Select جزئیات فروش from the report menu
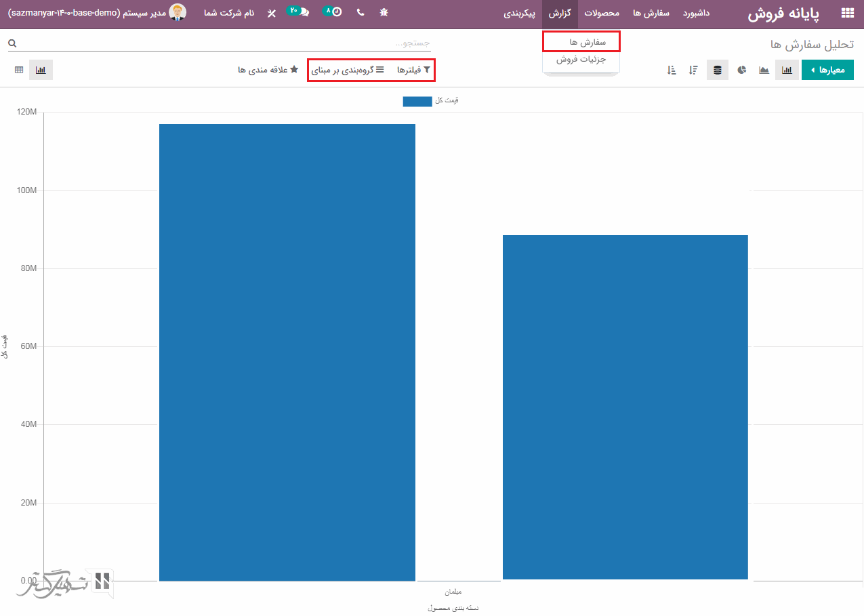The image size is (864, 616). (x=581, y=60)
